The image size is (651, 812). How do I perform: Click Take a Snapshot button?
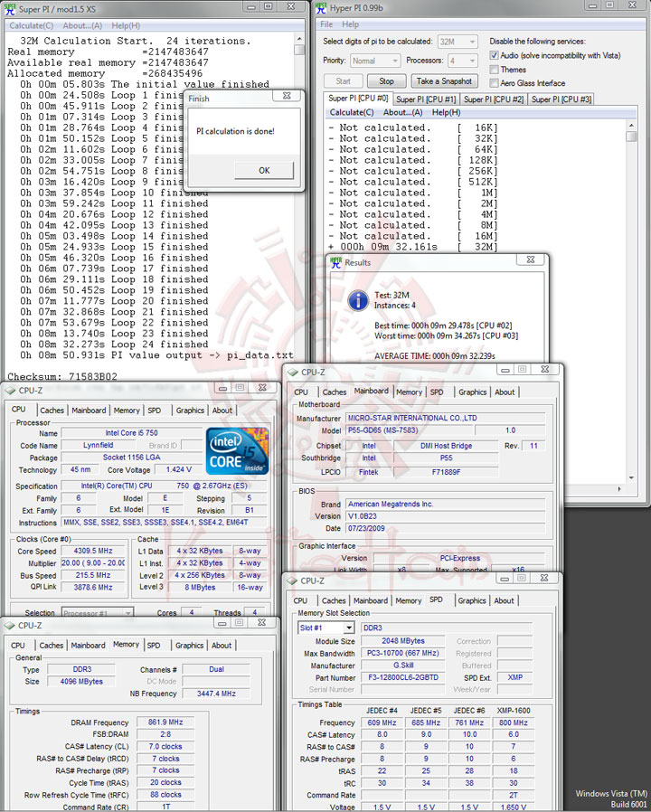point(444,81)
